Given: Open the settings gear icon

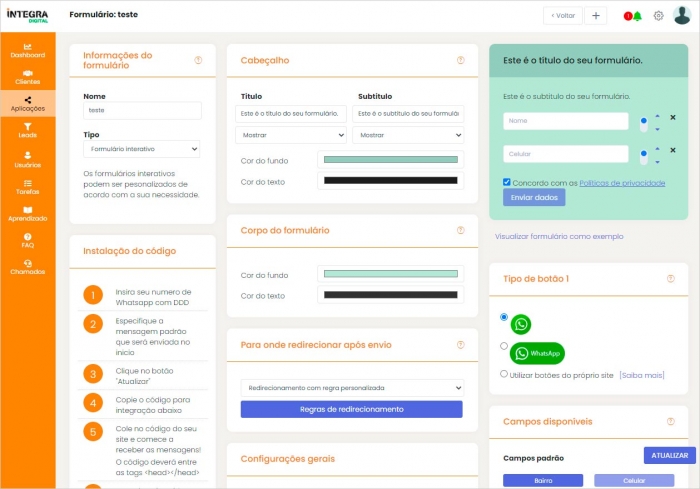Looking at the screenshot, I should point(658,16).
